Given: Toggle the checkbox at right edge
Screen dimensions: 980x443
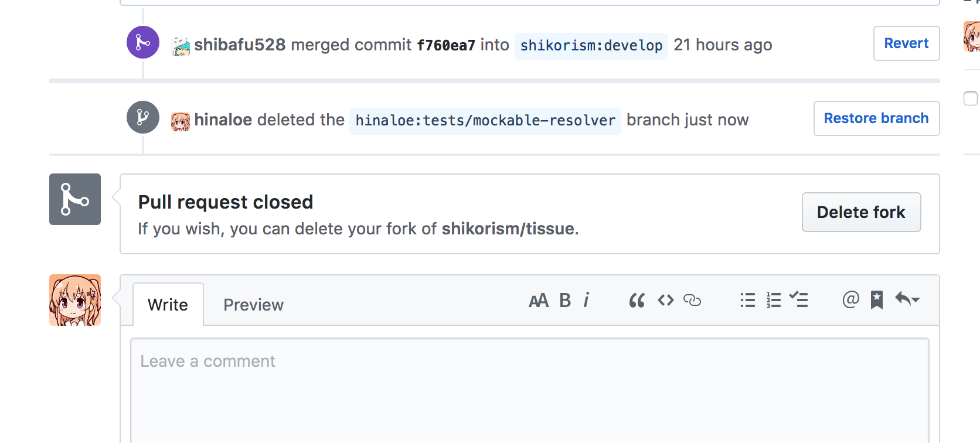Looking at the screenshot, I should pos(971,98).
